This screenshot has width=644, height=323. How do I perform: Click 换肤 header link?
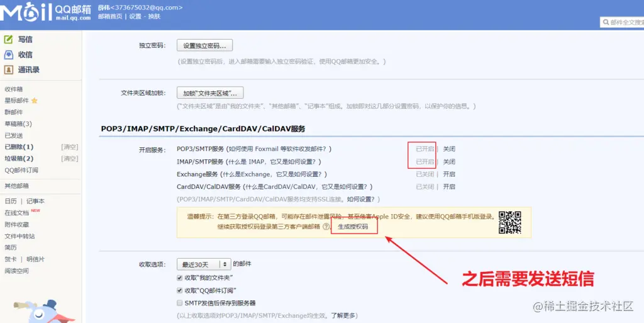[x=155, y=16]
